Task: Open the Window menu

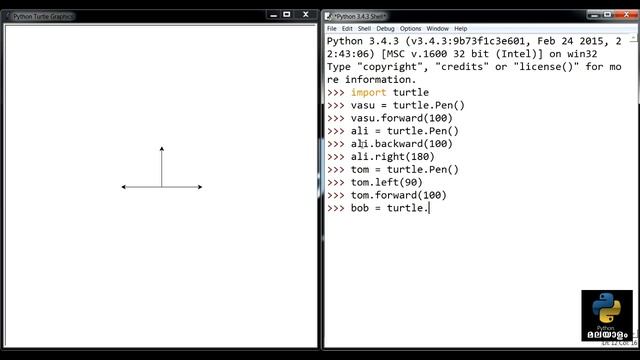Action: coord(438,29)
